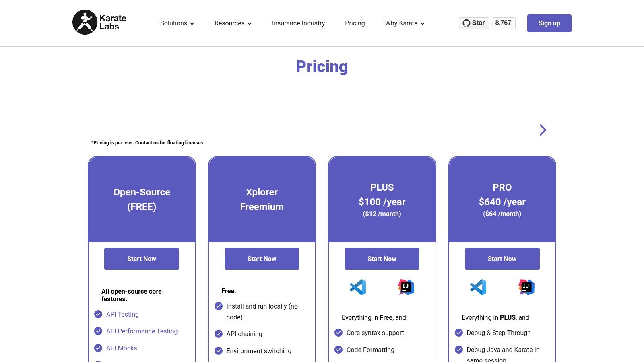The width and height of the screenshot is (644, 362).
Task: Click the Karate Labs logo
Action: pos(99,23)
